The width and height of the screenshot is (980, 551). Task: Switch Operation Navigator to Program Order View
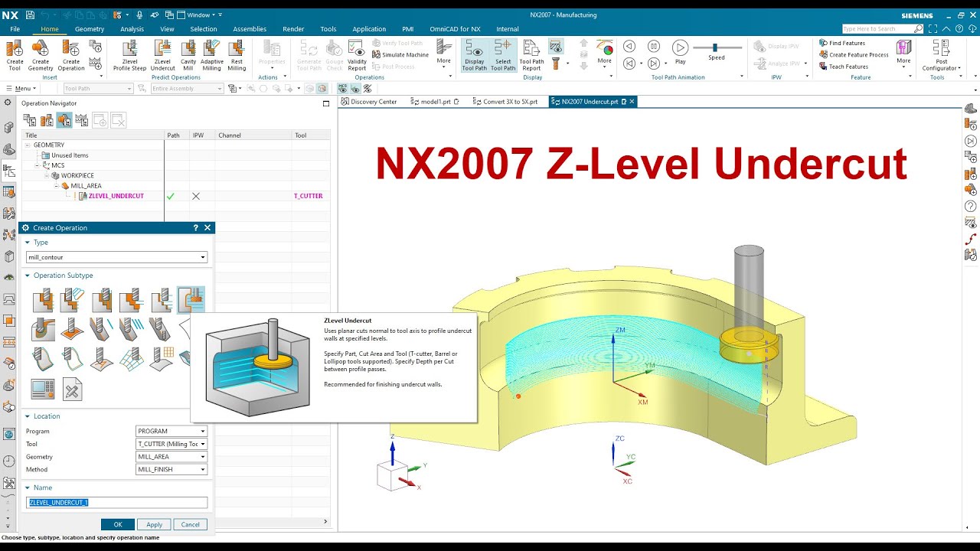click(x=30, y=120)
